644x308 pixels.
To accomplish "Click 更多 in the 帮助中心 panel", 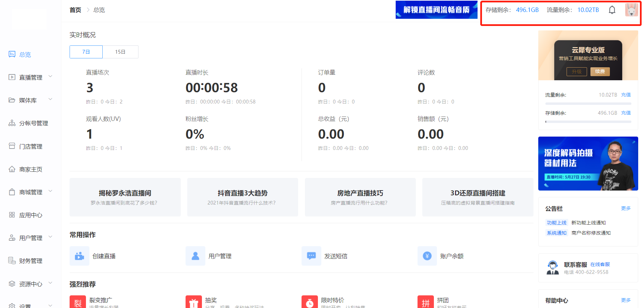I will coord(626,300).
